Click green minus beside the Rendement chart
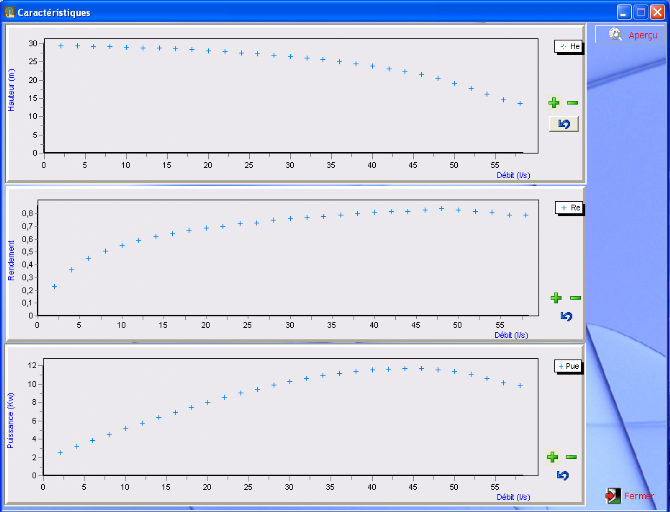 click(x=575, y=298)
